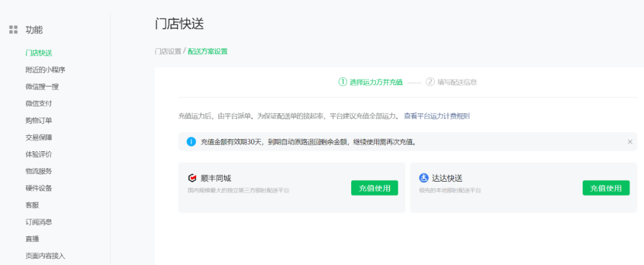The height and width of the screenshot is (265, 644).
Task: Open 附近的小程序 in the sidebar
Action: (45, 70)
